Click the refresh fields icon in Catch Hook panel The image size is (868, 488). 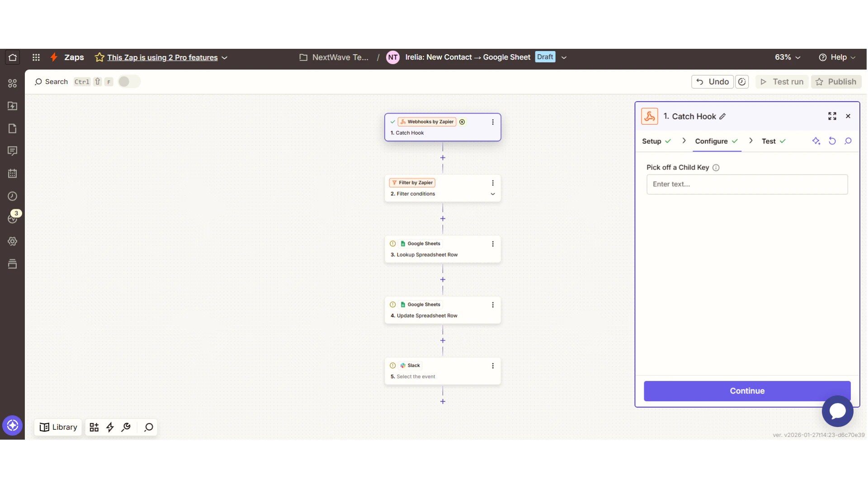[832, 141]
